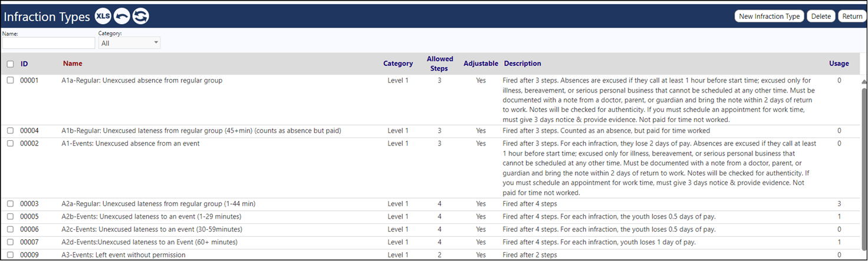Viewport: 868px width, 261px height.
Task: Export list with the XLS icon
Action: point(103,16)
